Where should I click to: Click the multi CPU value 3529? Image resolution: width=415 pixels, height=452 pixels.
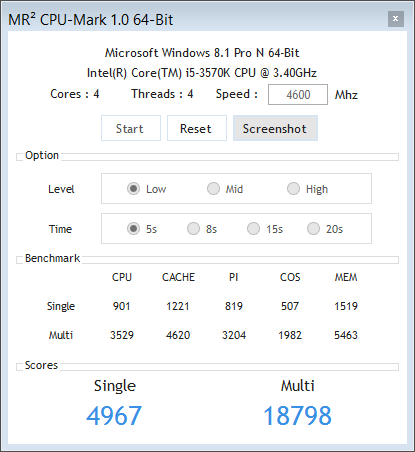pyautogui.click(x=122, y=335)
